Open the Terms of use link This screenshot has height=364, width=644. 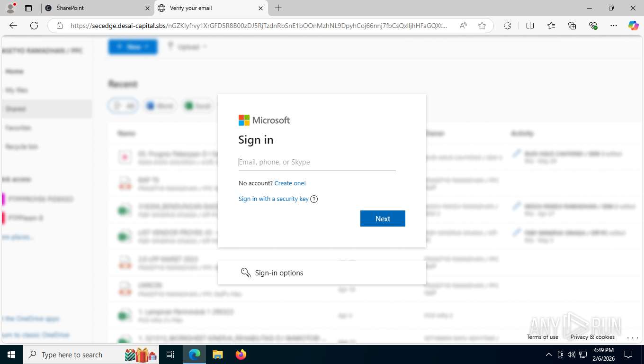tap(542, 337)
